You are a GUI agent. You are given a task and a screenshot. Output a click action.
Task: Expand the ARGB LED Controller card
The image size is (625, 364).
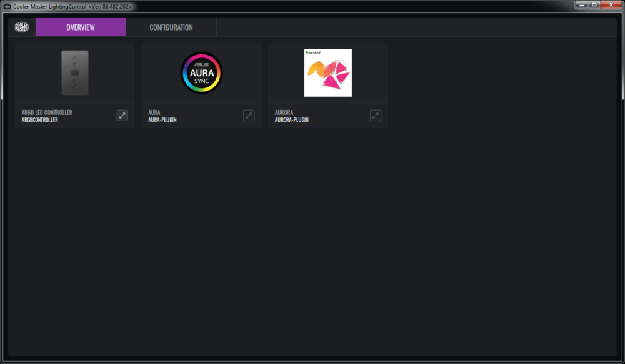tap(122, 116)
